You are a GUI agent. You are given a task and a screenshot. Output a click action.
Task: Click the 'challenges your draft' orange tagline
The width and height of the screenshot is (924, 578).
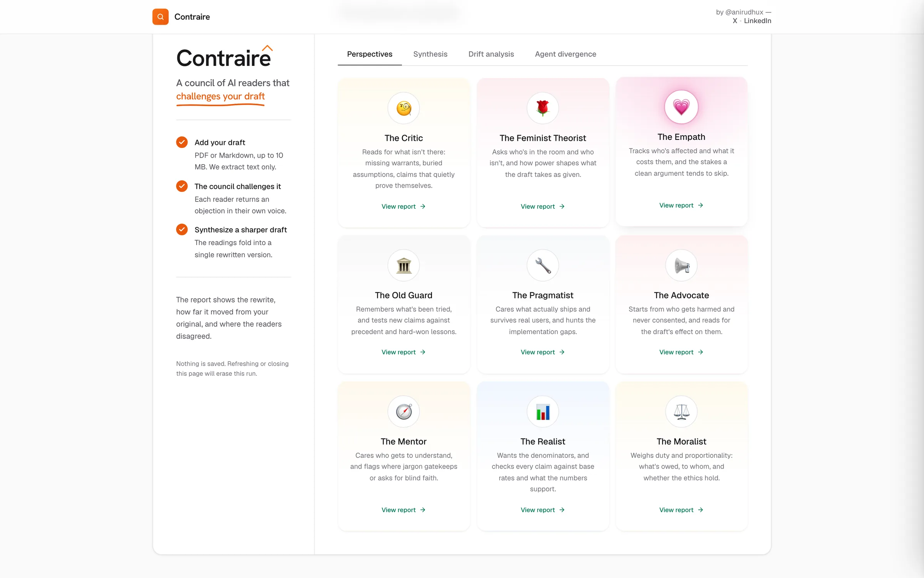click(221, 96)
